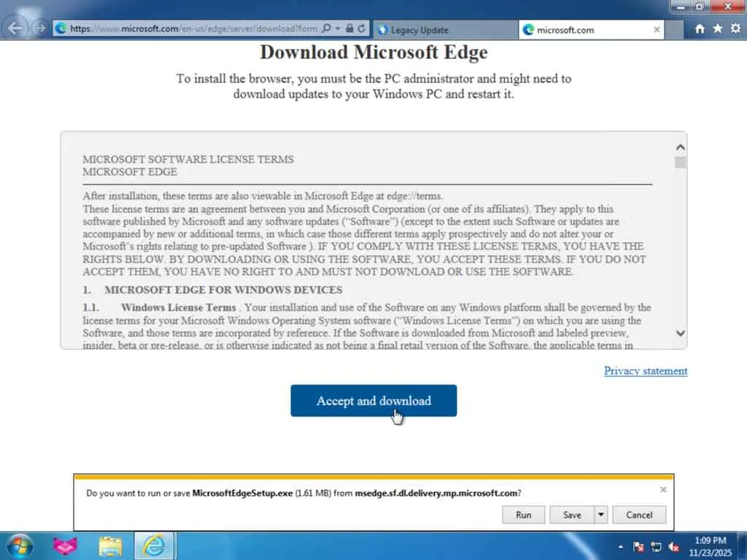The height and width of the screenshot is (560, 747).
Task: Click Save in the download prompt
Action: point(572,515)
